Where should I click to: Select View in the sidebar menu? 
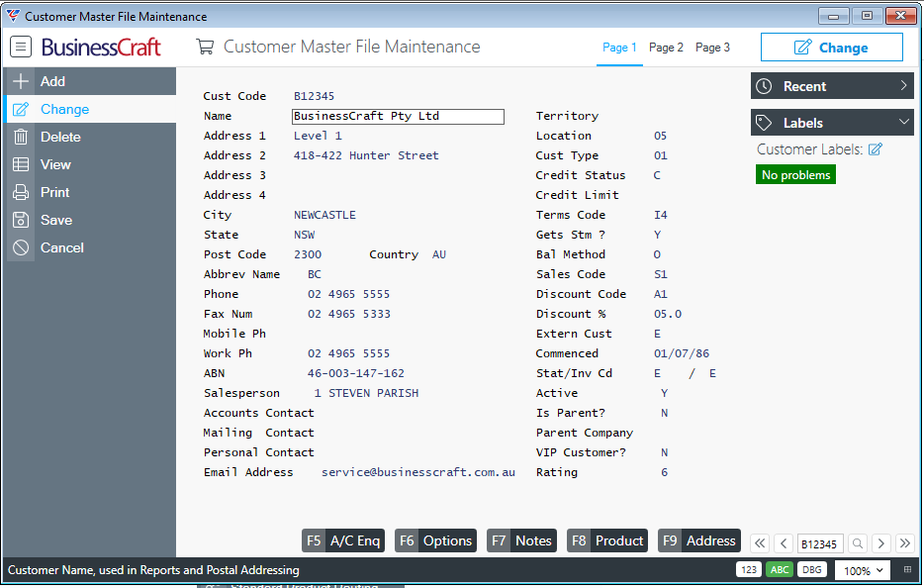(x=91, y=164)
